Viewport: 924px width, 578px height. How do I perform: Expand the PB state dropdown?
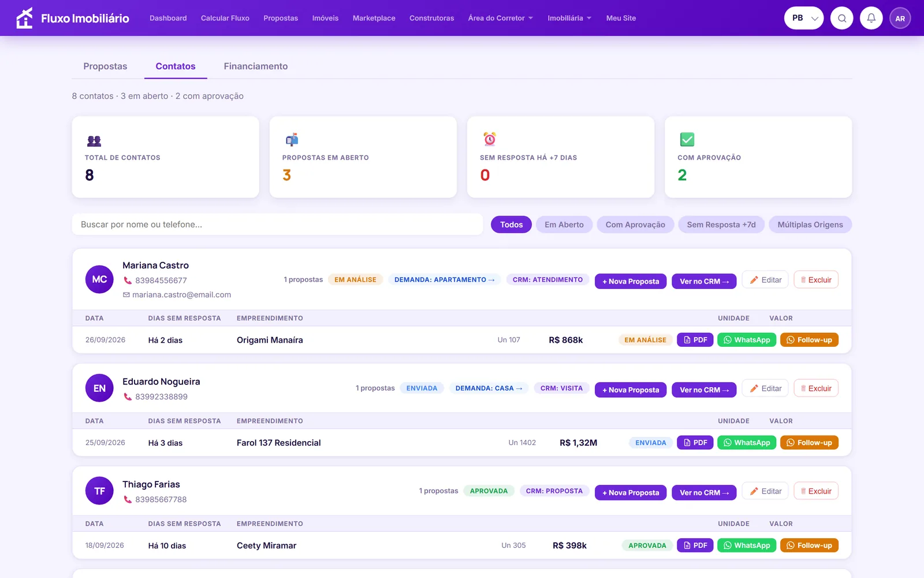click(x=804, y=18)
